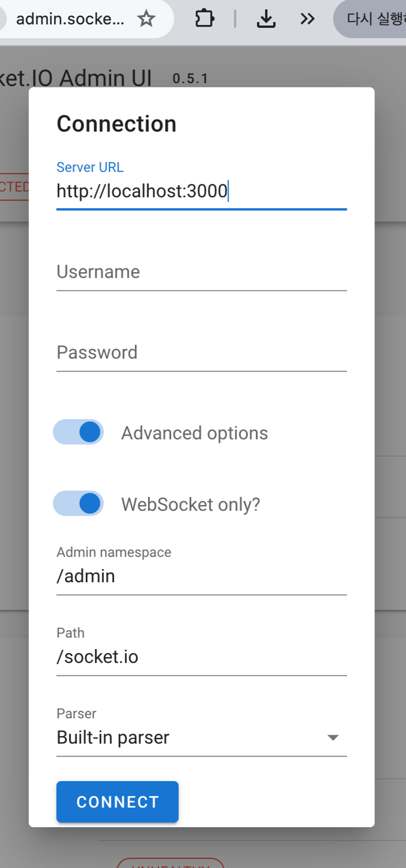Open the Parser dropdown arrow
This screenshot has width=406, height=868.
click(333, 738)
